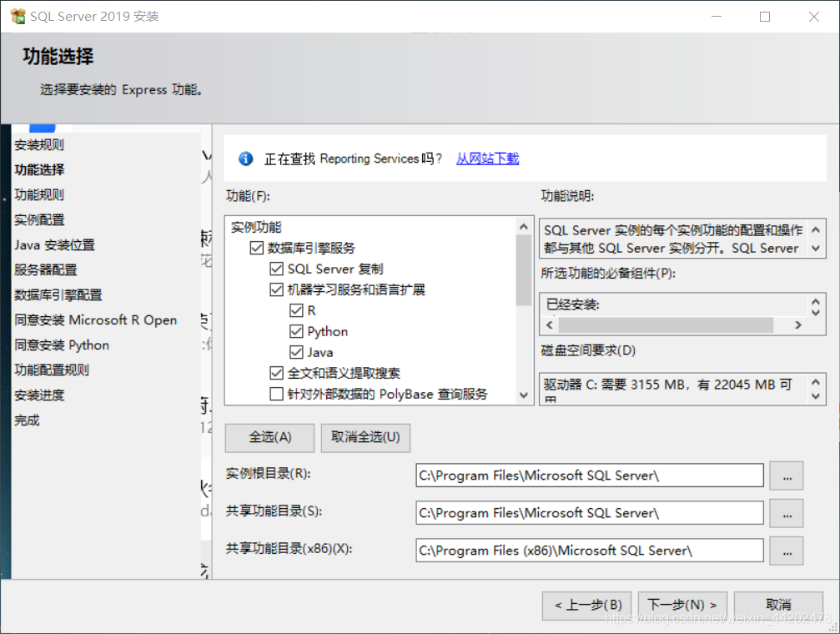Click the 必备组件 horizontal scrollbar thumb

pyautogui.click(x=666, y=325)
